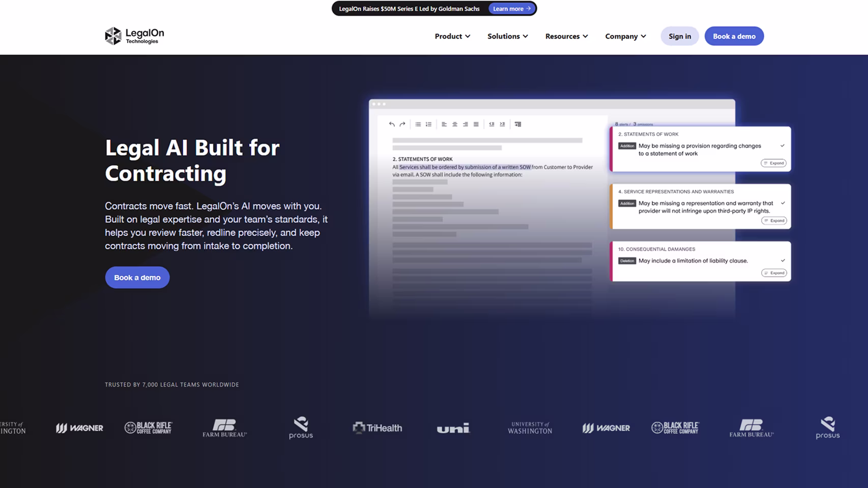This screenshot has width=868, height=488.
Task: Open the Solutions dropdown menu
Action: (508, 36)
